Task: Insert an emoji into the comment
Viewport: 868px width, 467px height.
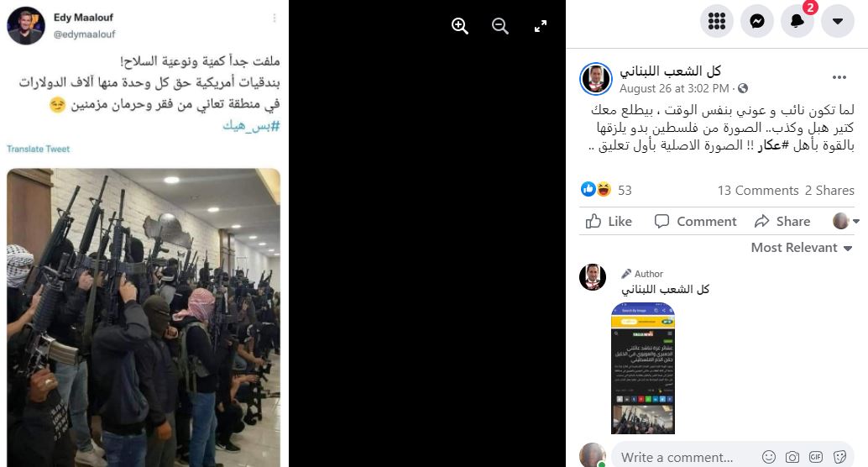Action: coord(768,457)
